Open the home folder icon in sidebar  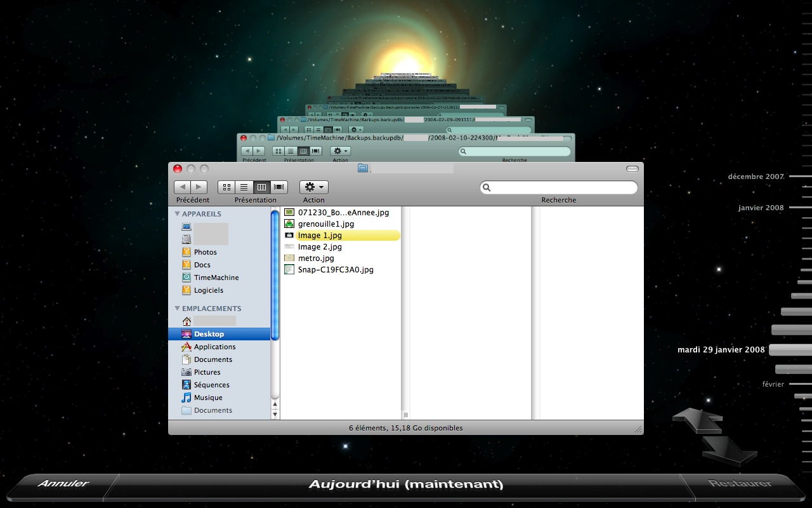coord(187,321)
